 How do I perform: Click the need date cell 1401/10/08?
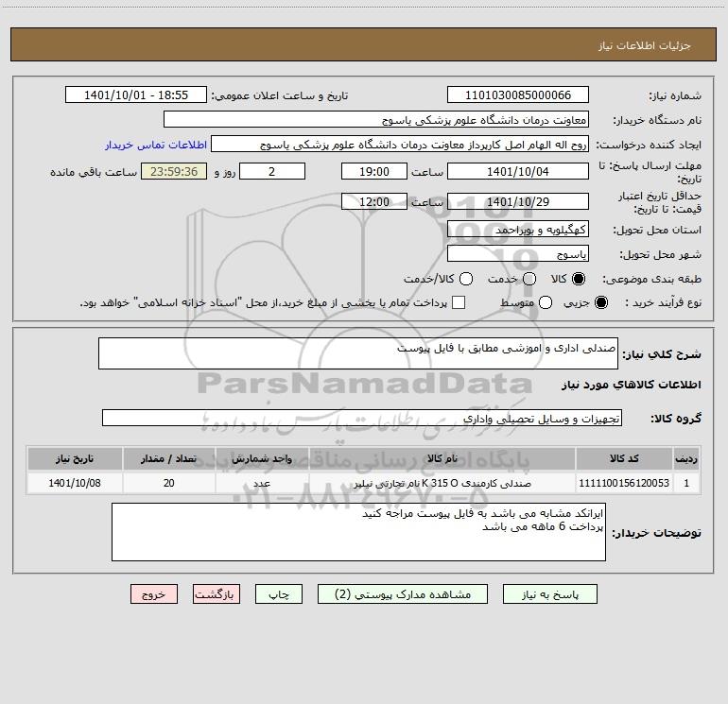coord(75,483)
